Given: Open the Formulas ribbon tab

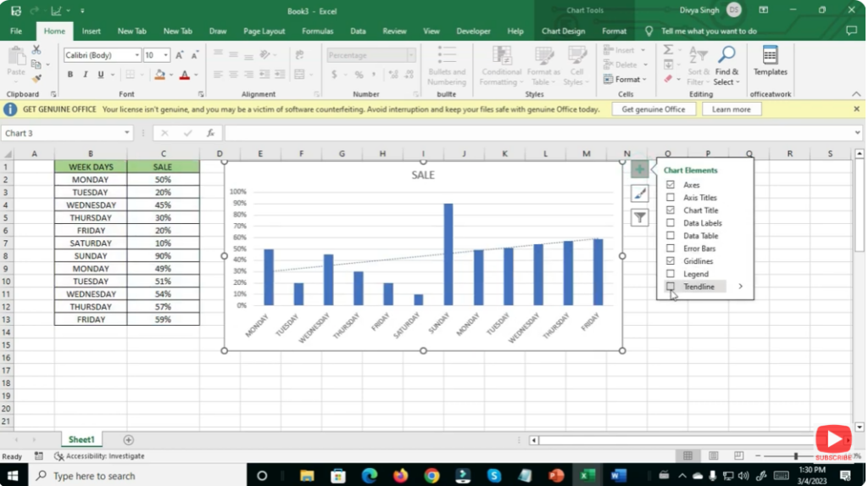Looking at the screenshot, I should click(318, 31).
